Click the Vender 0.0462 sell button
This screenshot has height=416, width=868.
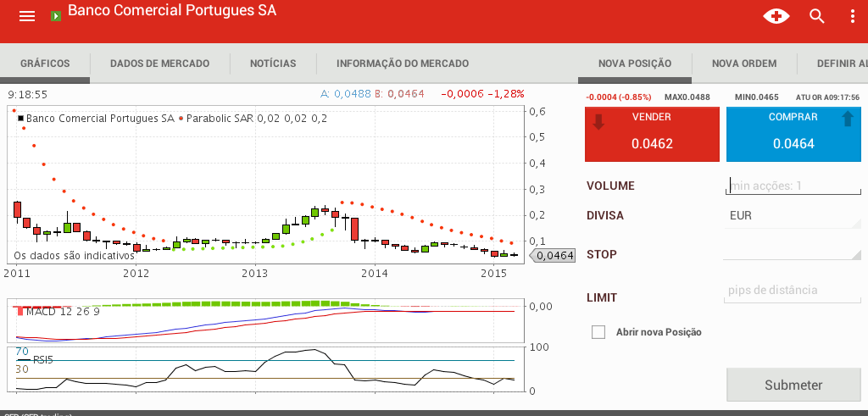tap(651, 135)
